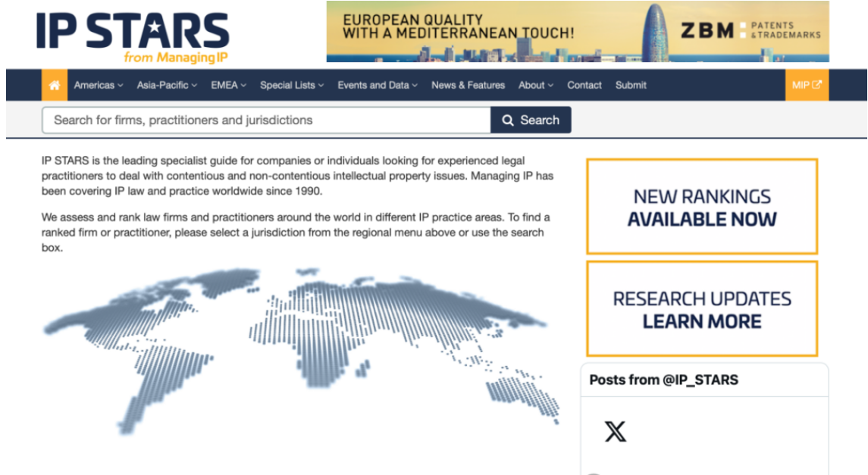
Task: Click the IP STARS logo
Action: tap(133, 37)
